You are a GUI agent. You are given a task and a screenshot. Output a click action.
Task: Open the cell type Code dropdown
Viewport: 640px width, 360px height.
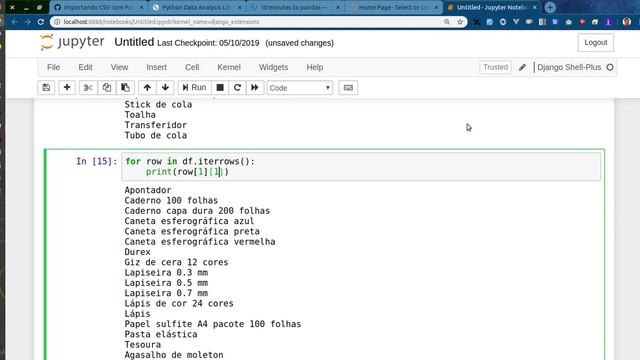point(300,88)
